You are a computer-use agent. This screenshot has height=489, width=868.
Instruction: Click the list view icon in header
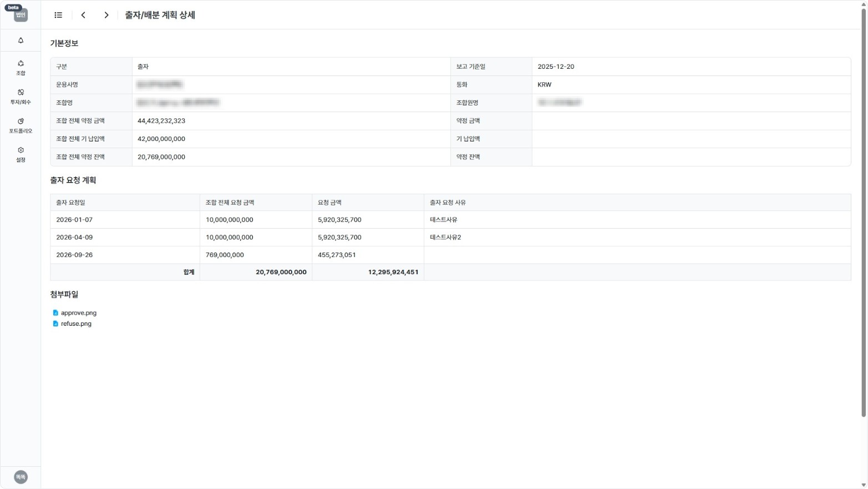tap(58, 15)
